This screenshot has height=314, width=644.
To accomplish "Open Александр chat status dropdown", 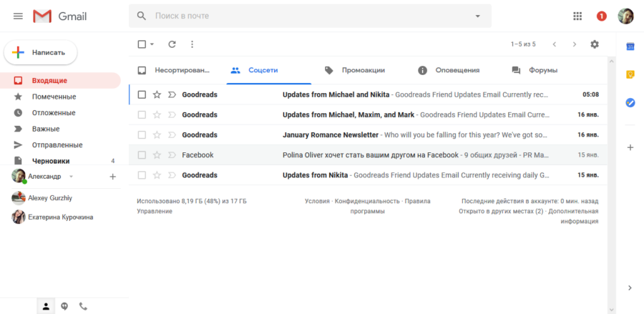I will (x=71, y=177).
